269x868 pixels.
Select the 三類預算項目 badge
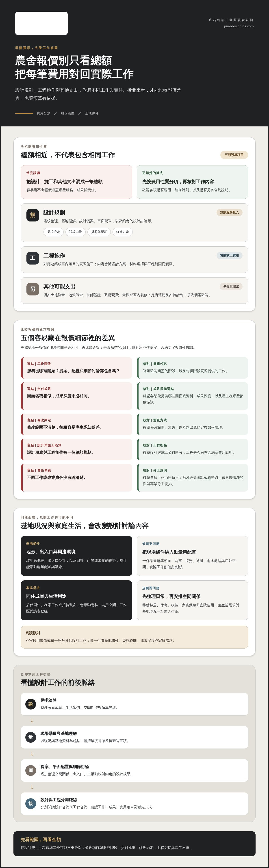point(234,155)
